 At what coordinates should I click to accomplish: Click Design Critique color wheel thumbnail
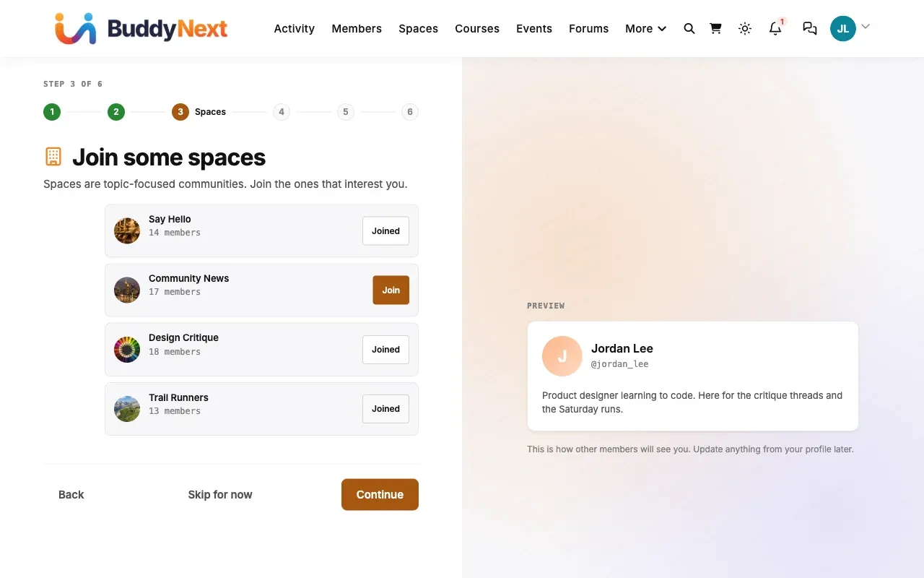click(x=127, y=350)
